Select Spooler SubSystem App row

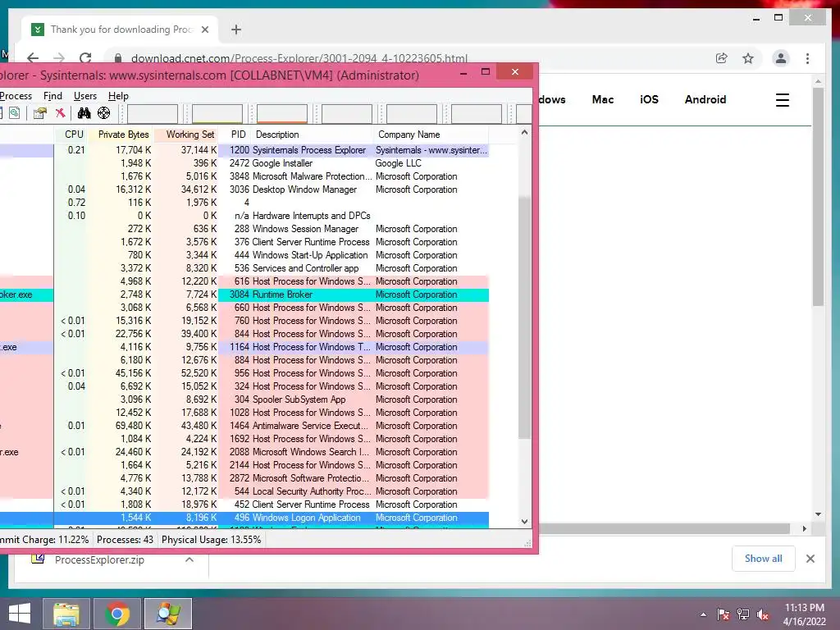(x=244, y=399)
